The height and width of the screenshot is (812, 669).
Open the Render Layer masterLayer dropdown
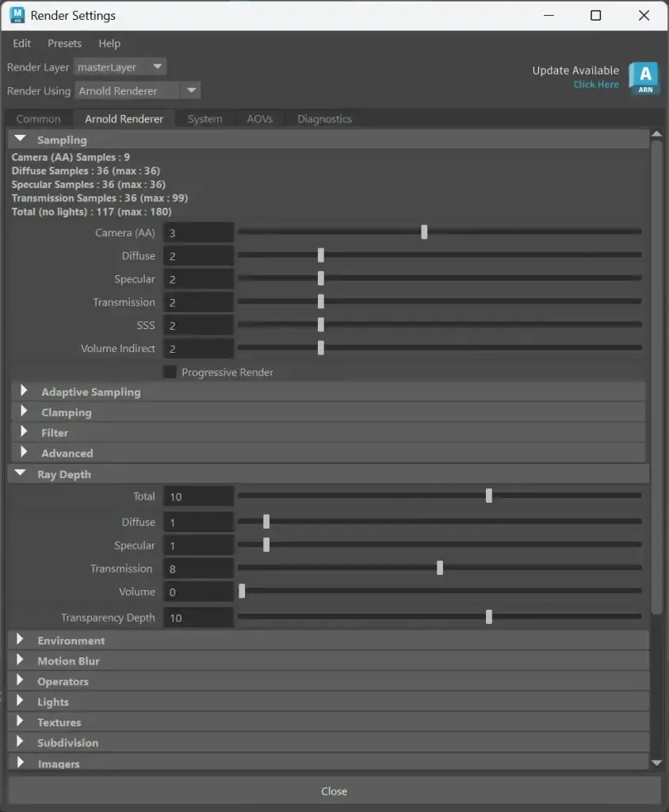120,67
